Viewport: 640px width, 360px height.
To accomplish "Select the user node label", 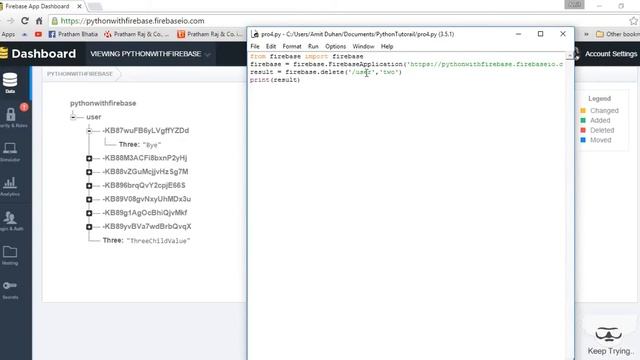I will pyautogui.click(x=93, y=117).
